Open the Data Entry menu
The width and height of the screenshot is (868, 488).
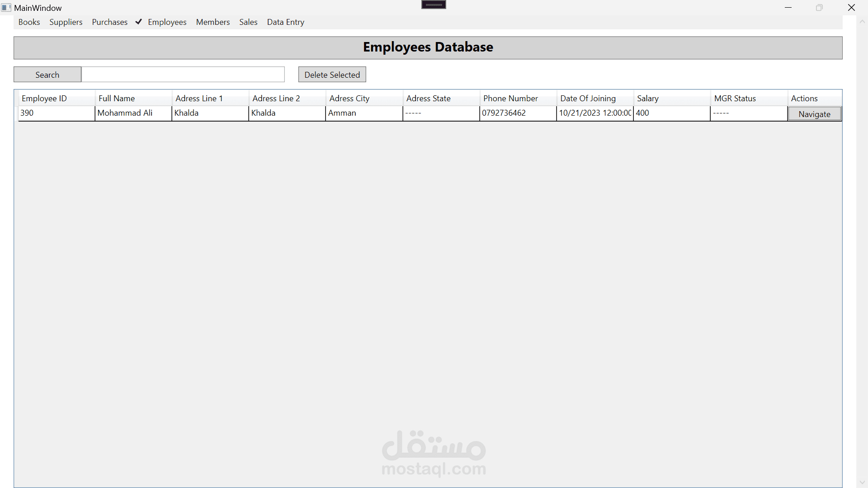[285, 22]
